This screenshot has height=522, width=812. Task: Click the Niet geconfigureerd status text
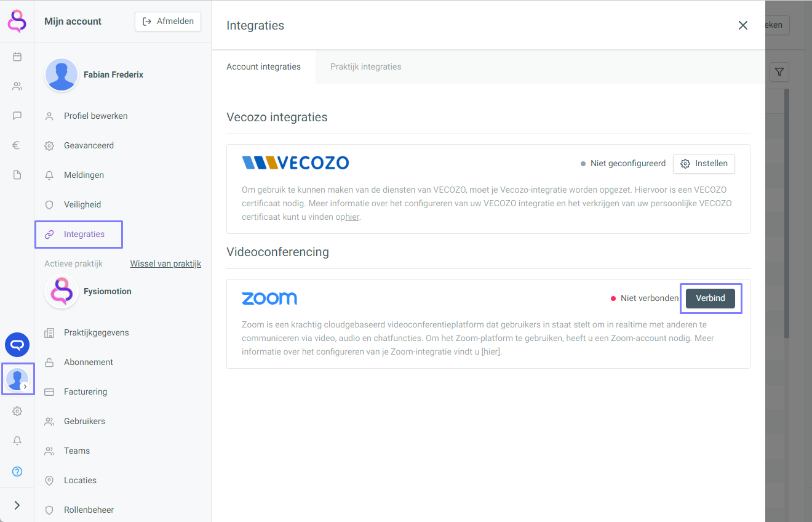coord(628,164)
